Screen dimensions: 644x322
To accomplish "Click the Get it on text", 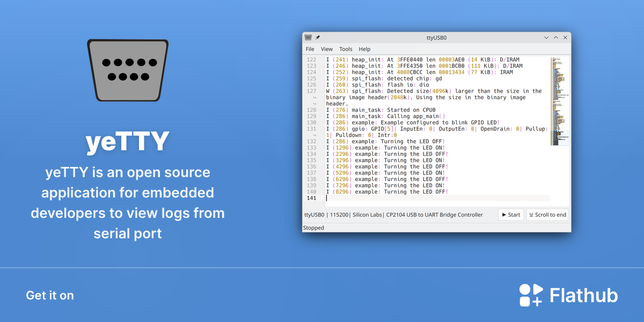I will pos(50,295).
